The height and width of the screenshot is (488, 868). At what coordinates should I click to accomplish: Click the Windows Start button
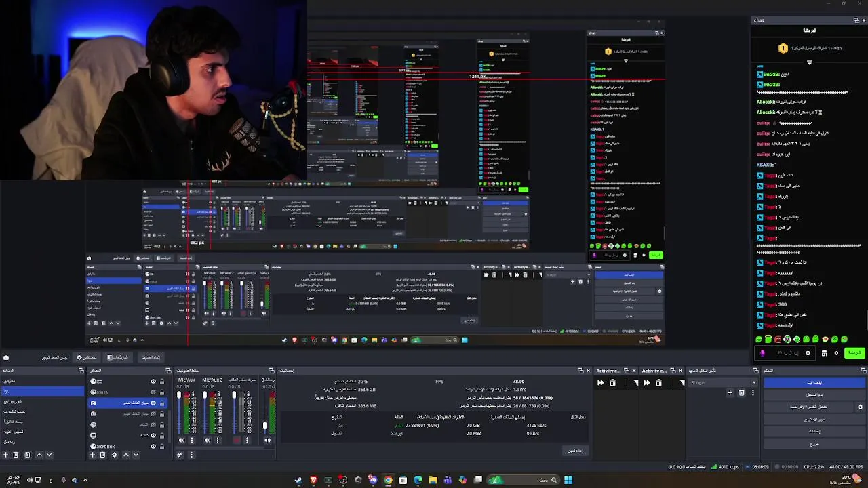(x=568, y=480)
